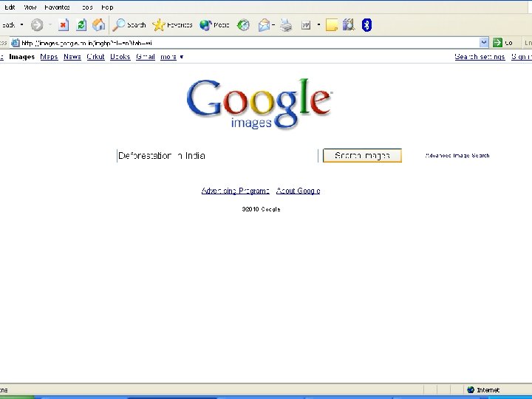This screenshot has height=399, width=532.
Task: Click the Mail envelope icon
Action: [264, 25]
